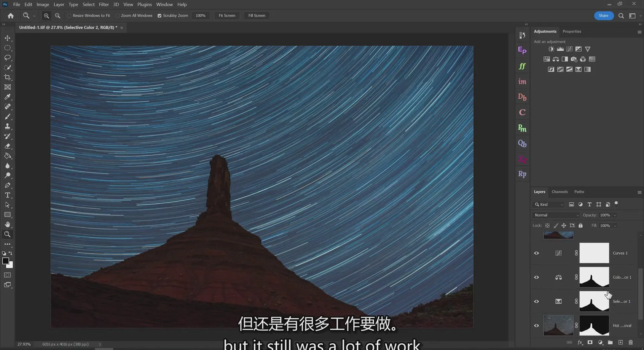Image resolution: width=644 pixels, height=350 pixels.
Task: Expand status bar info arrow
Action: coord(100,344)
